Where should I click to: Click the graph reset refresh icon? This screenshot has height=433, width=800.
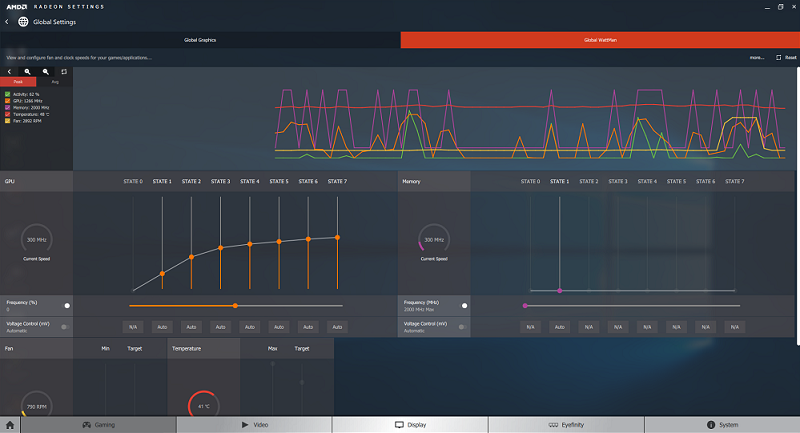click(64, 72)
